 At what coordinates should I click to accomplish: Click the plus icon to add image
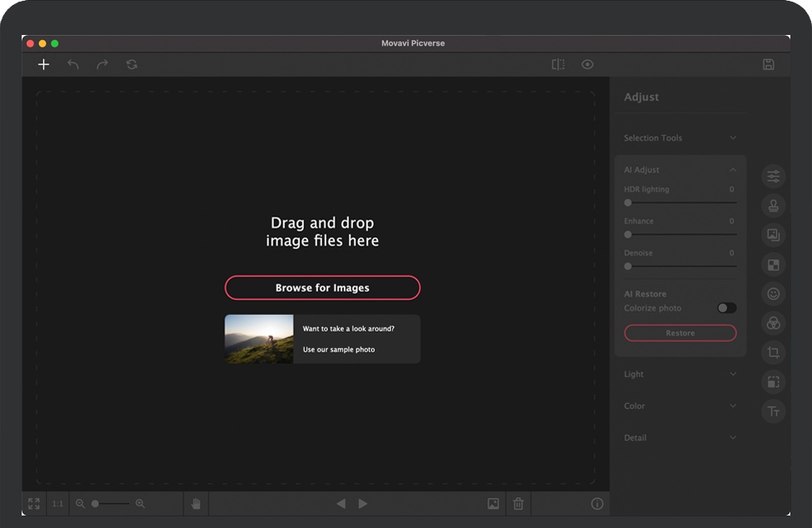pyautogui.click(x=44, y=64)
